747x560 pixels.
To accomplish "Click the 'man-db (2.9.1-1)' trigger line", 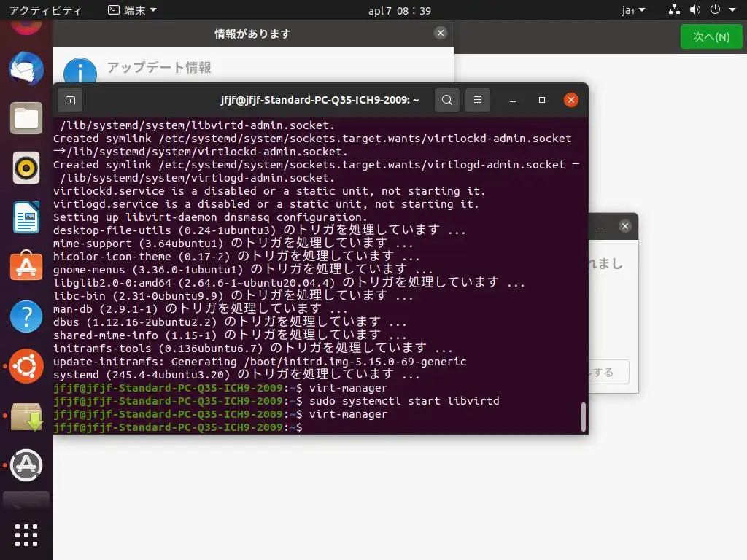I will click(201, 309).
